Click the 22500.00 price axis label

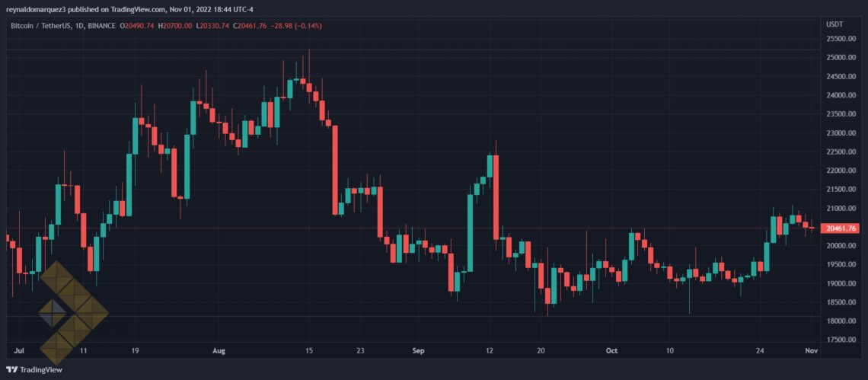(841, 152)
